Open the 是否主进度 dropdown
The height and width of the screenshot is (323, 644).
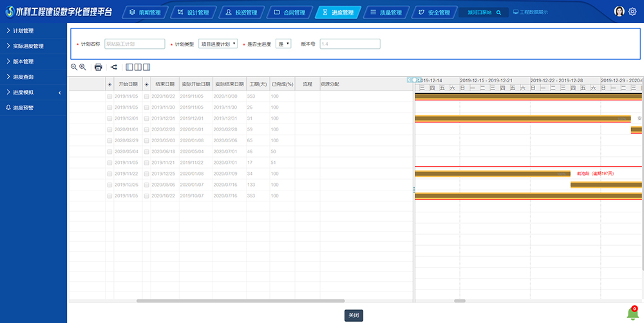[x=283, y=44]
